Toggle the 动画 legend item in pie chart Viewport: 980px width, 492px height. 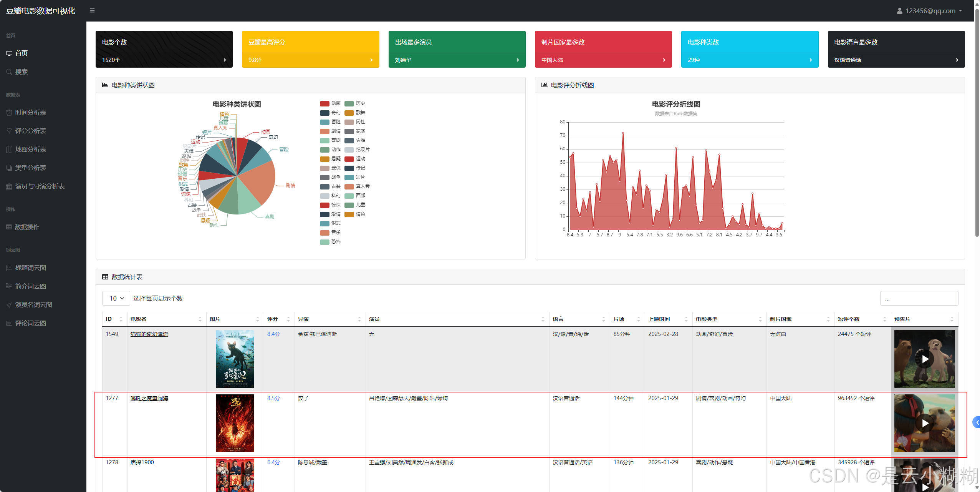[x=330, y=103]
